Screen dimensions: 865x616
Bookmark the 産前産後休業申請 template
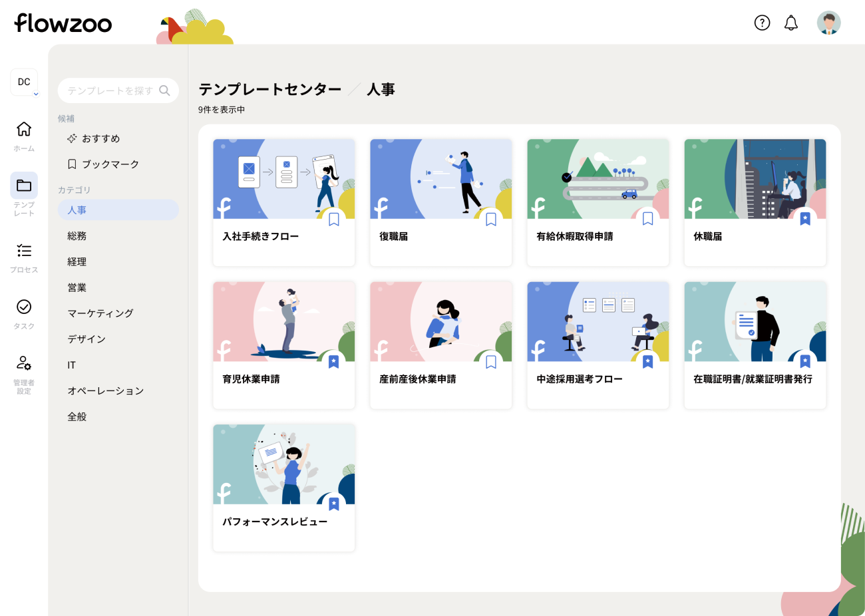click(491, 362)
